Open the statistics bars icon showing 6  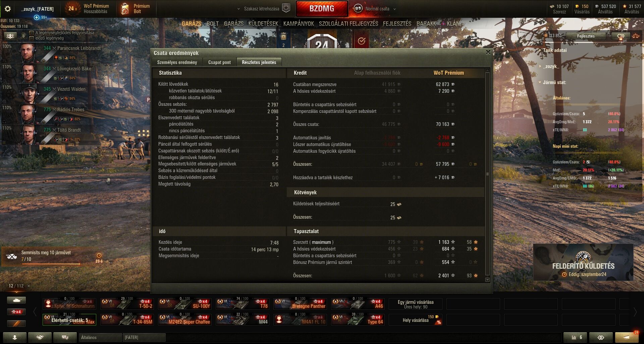(x=575, y=337)
